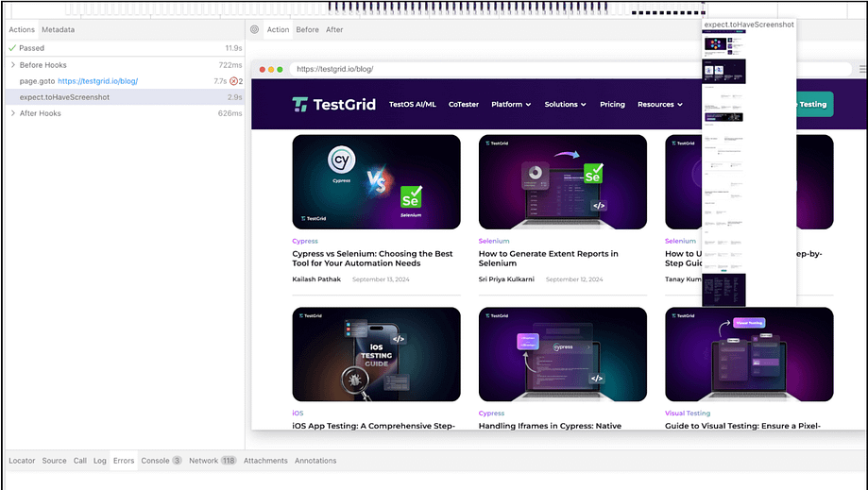
Task: Click the TestGrid logo in the page header
Action: [333, 104]
